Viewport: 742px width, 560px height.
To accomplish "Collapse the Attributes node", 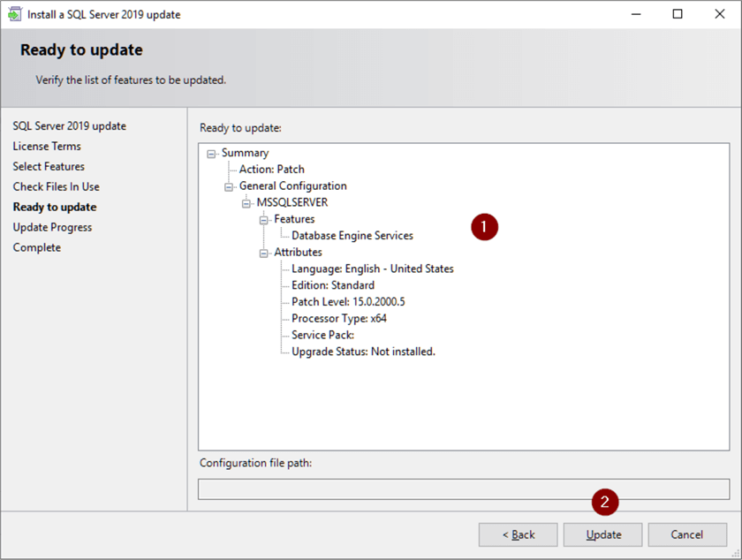I will 263,254.
